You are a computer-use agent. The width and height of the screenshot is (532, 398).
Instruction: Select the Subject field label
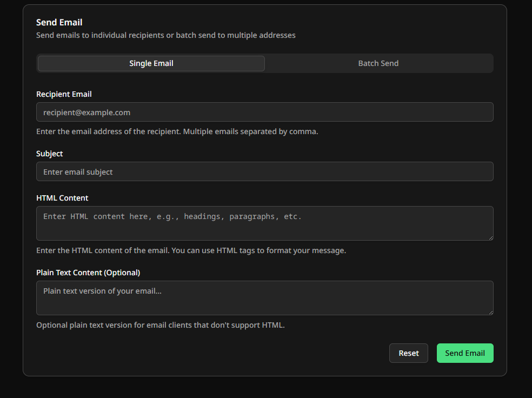click(50, 154)
